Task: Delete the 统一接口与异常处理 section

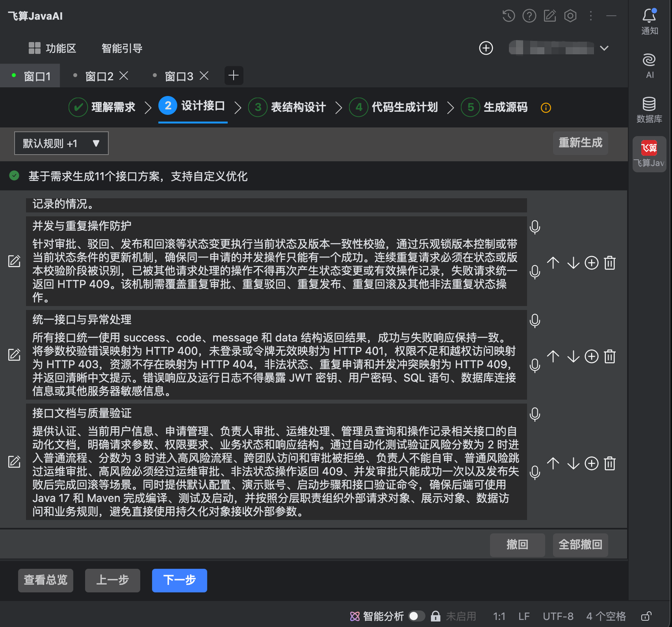Action: 610,356
